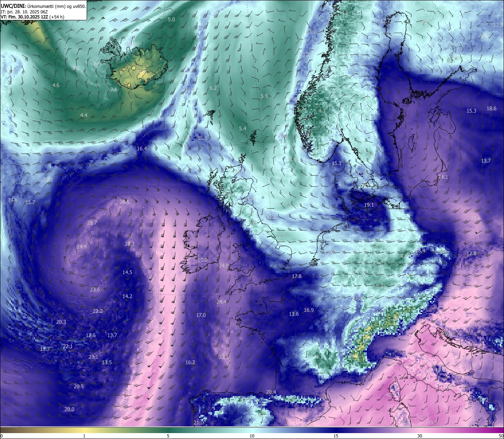This screenshot has width=504, height=439.
Task: Click the map value '5.0' north of Iceland
Action: pyautogui.click(x=171, y=19)
